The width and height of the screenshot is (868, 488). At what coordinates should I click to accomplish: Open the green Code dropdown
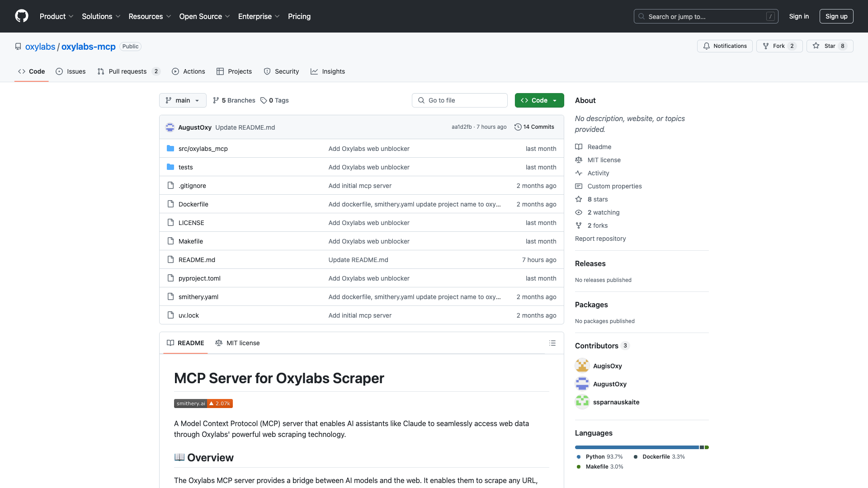539,100
